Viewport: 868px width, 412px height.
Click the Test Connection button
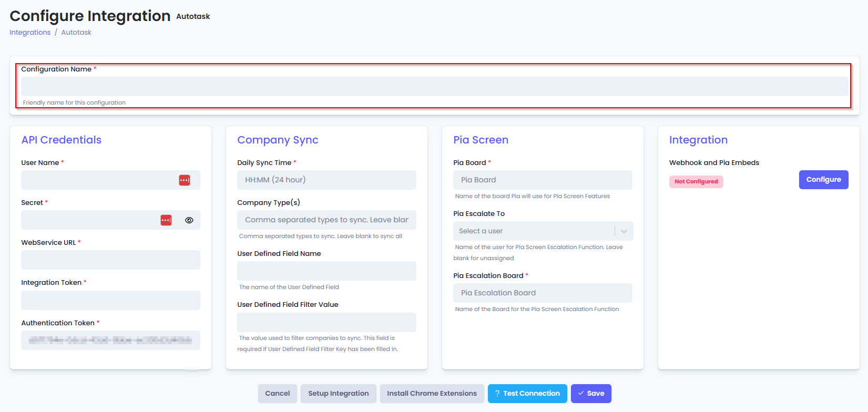[527, 394]
